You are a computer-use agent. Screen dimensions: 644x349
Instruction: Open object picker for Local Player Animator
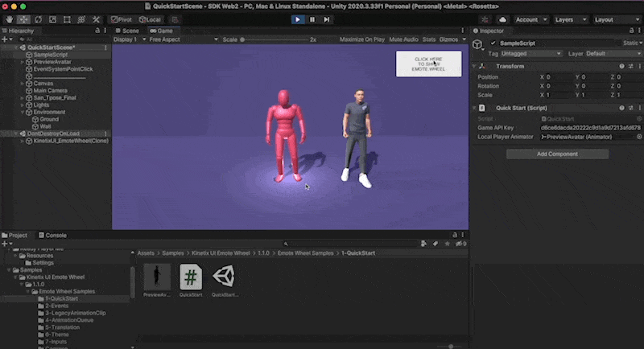639,137
